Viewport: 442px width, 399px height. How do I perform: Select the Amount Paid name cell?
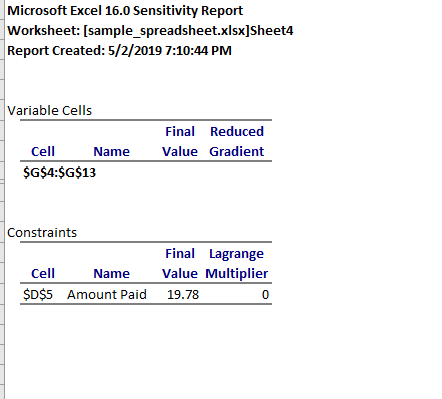click(107, 295)
